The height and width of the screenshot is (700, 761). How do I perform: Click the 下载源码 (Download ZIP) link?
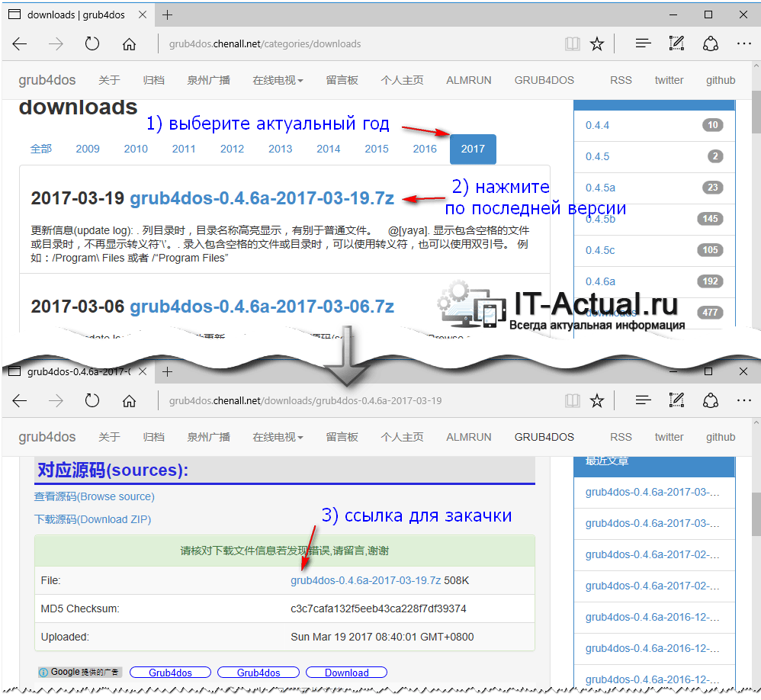(x=92, y=519)
